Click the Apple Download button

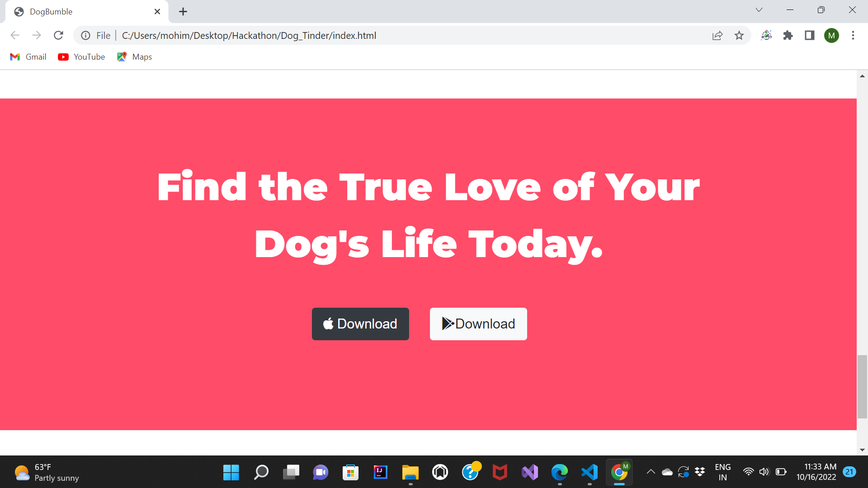360,324
